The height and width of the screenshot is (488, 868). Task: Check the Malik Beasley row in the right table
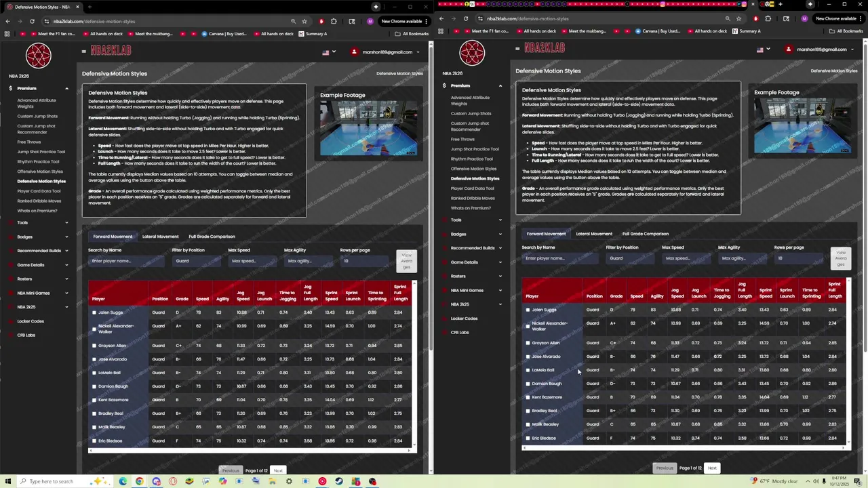(528, 424)
